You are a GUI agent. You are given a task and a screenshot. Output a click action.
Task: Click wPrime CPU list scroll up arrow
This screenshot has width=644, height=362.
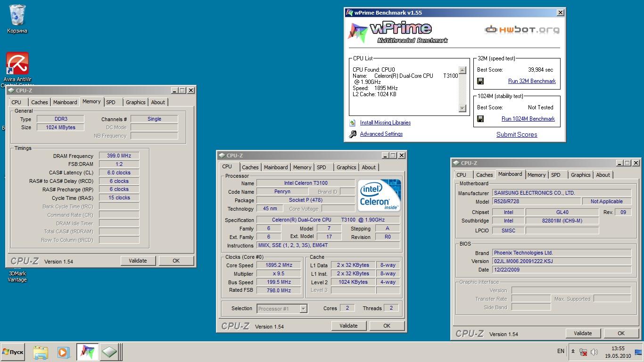coord(462,70)
